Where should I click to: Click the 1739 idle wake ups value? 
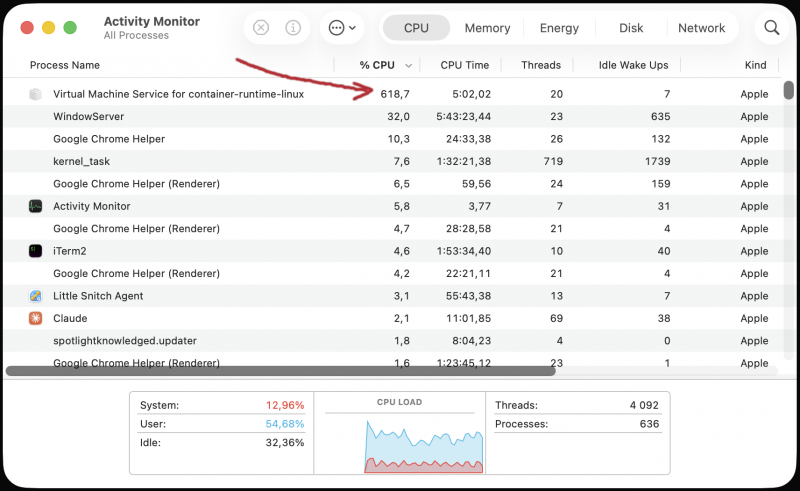(657, 161)
